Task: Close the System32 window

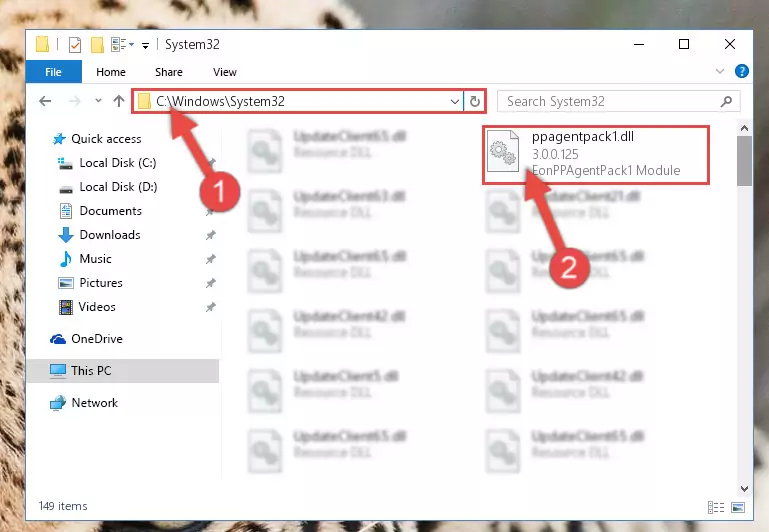Action: [x=730, y=45]
